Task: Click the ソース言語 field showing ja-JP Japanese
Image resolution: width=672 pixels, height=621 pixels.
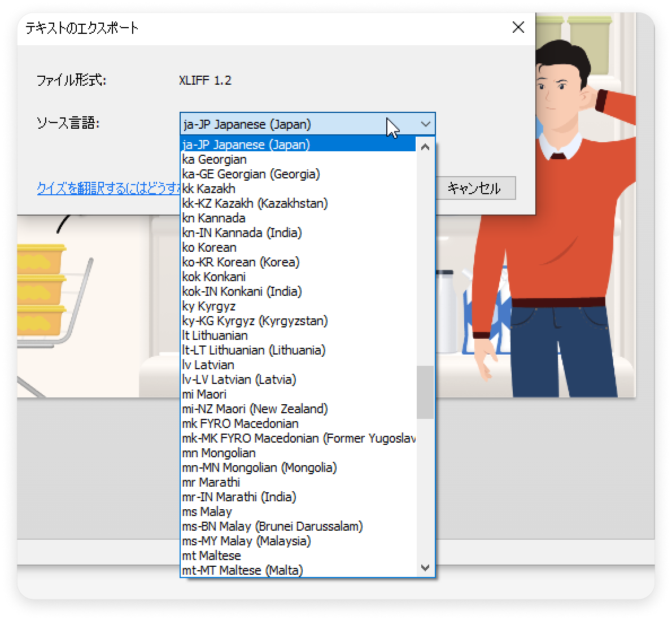Action: (x=307, y=124)
